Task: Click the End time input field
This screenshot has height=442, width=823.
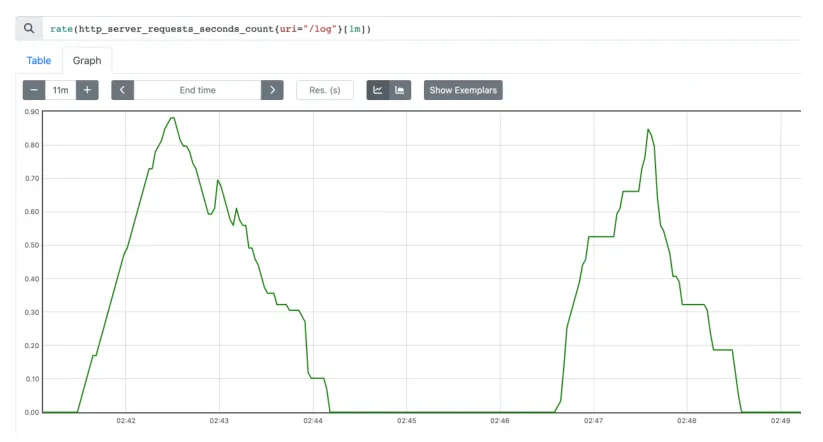Action: click(x=197, y=90)
